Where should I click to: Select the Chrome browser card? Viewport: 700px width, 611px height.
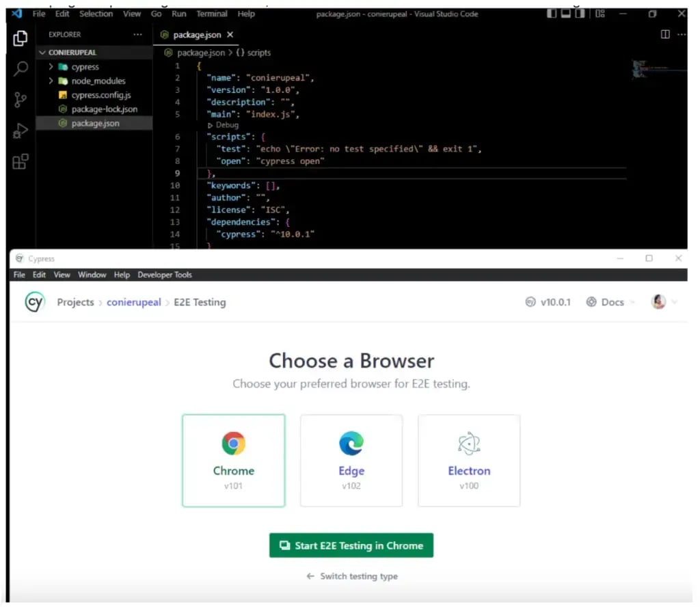click(233, 460)
